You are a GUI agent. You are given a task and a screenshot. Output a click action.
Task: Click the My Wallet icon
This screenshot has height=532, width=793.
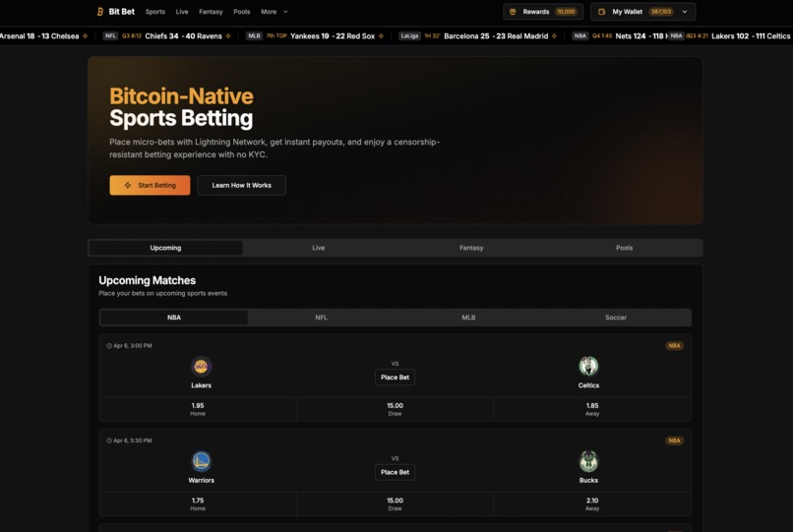(x=601, y=12)
